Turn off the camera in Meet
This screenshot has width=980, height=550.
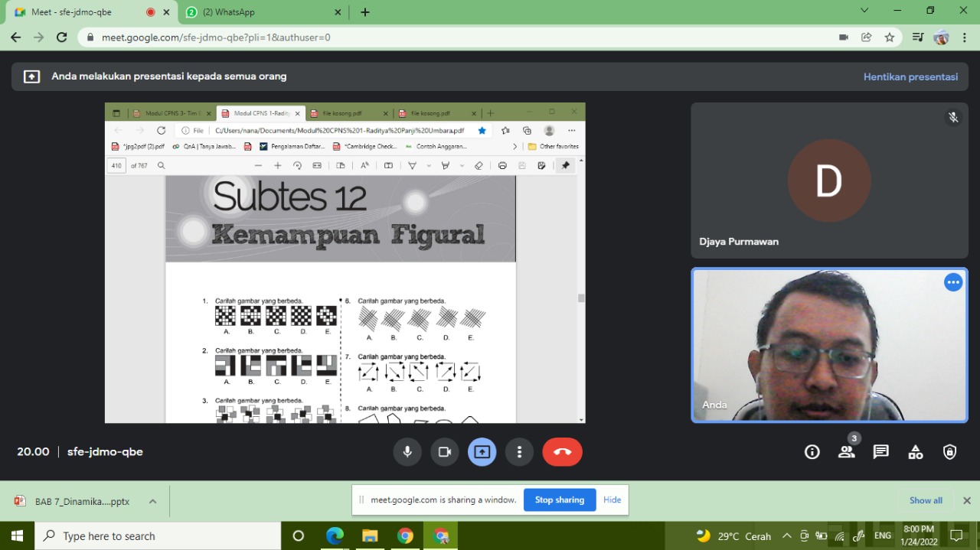(x=444, y=452)
